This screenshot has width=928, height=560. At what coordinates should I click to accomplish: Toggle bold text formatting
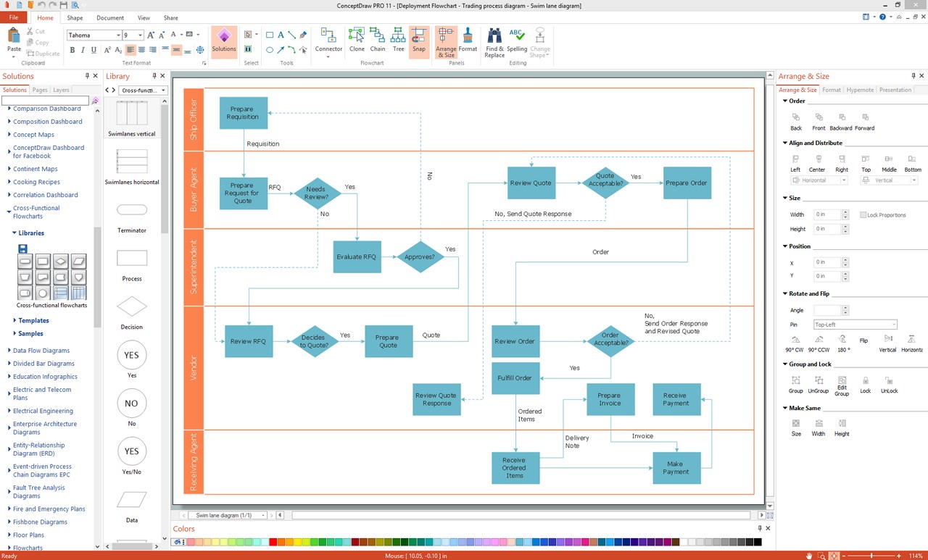point(72,49)
